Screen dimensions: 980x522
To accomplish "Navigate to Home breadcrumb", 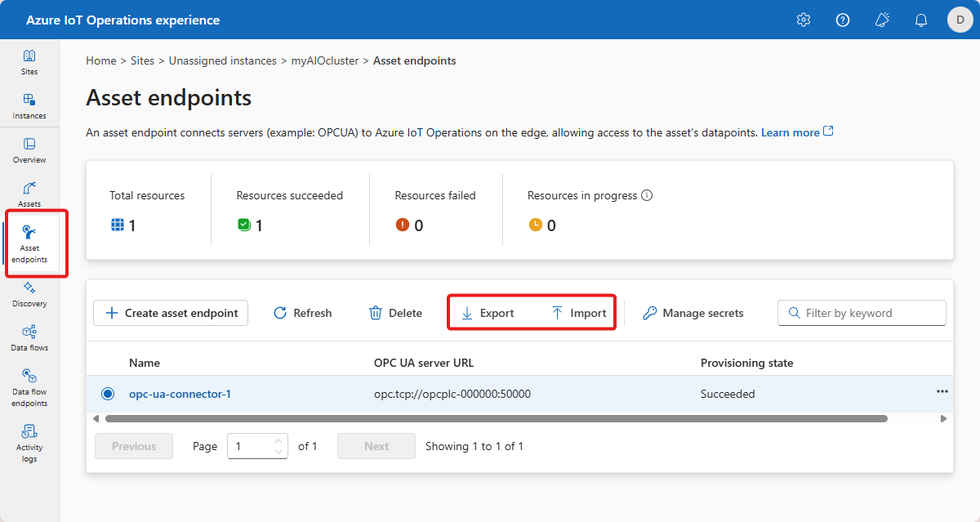I will [101, 60].
